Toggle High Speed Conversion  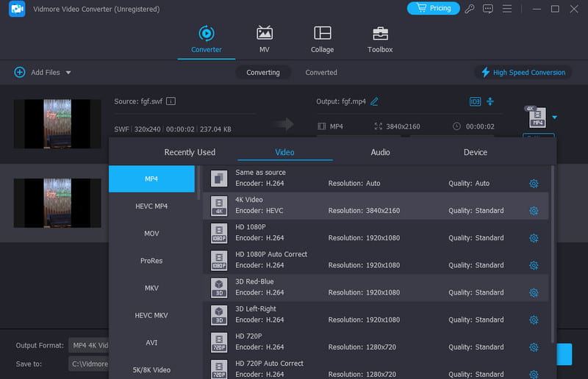tap(523, 73)
